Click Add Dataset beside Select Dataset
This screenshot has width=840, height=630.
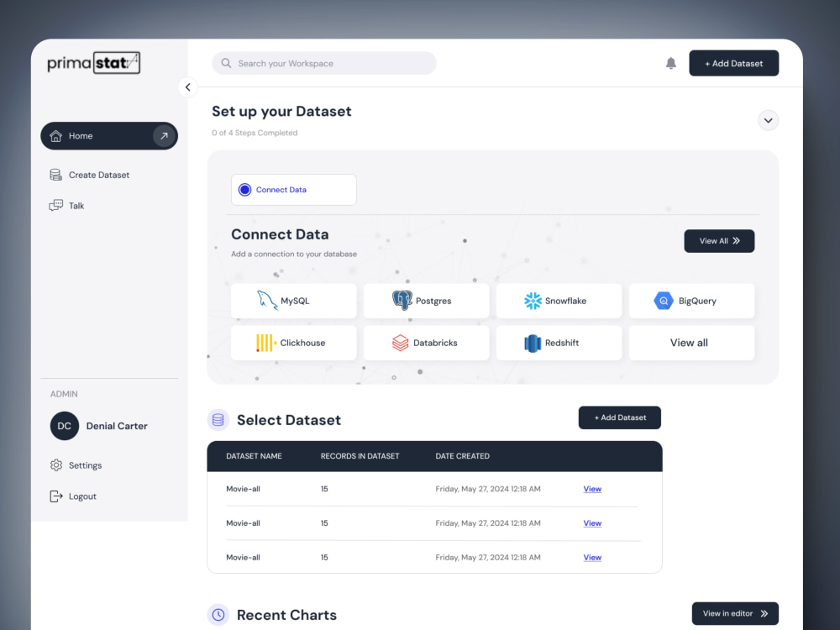pos(620,417)
